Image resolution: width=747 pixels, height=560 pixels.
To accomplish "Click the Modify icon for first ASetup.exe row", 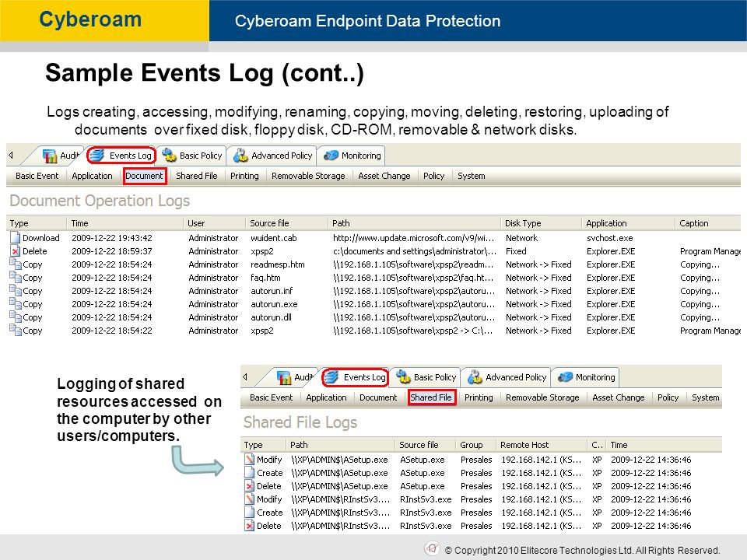I will [250, 460].
